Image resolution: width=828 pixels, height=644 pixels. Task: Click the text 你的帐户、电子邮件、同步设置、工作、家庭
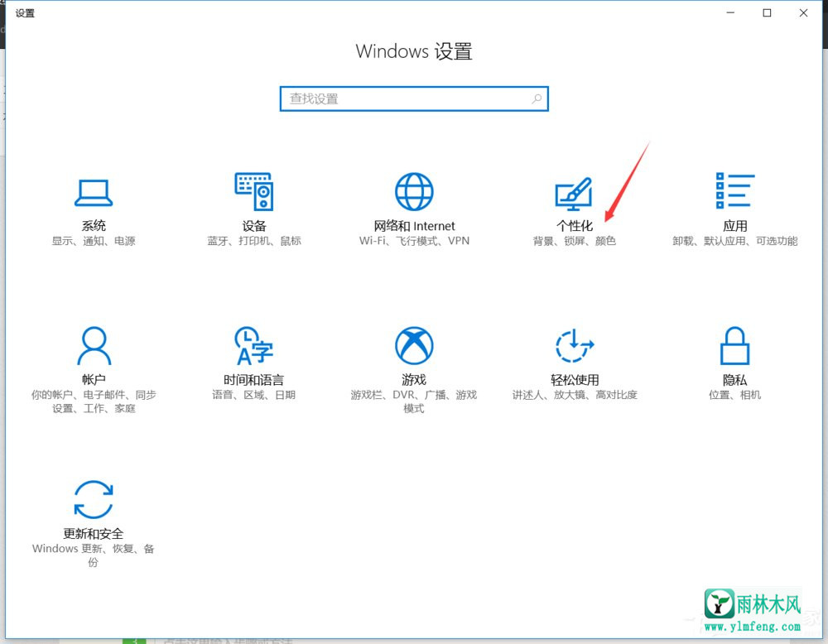[94, 401]
